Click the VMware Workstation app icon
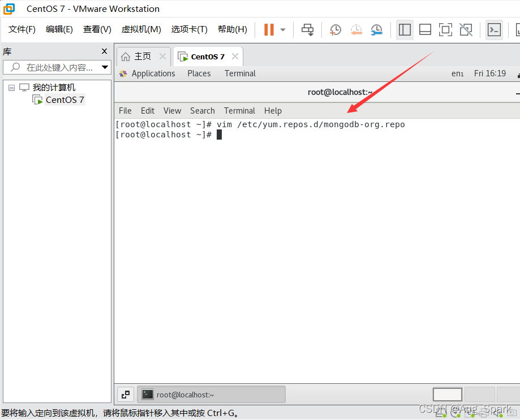This screenshot has width=520, height=420. [9, 9]
